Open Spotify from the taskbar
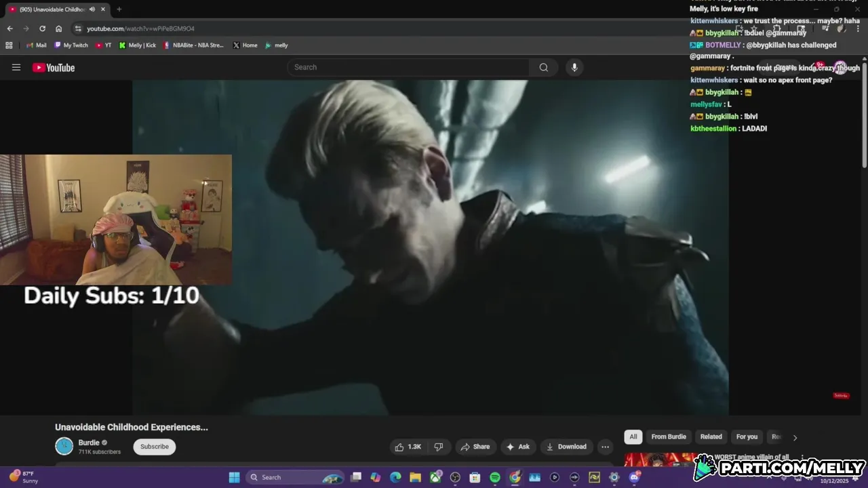This screenshot has width=868, height=488. click(x=495, y=477)
